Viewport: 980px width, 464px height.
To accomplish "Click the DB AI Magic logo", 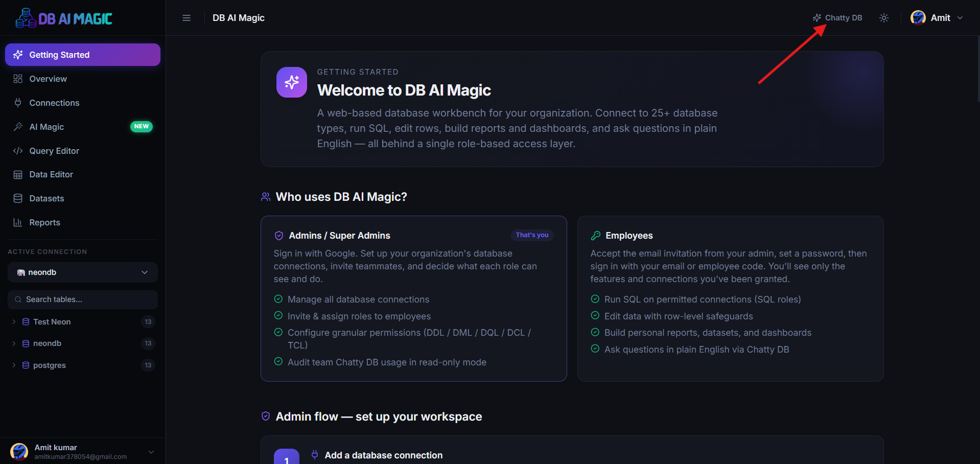I will [x=64, y=18].
